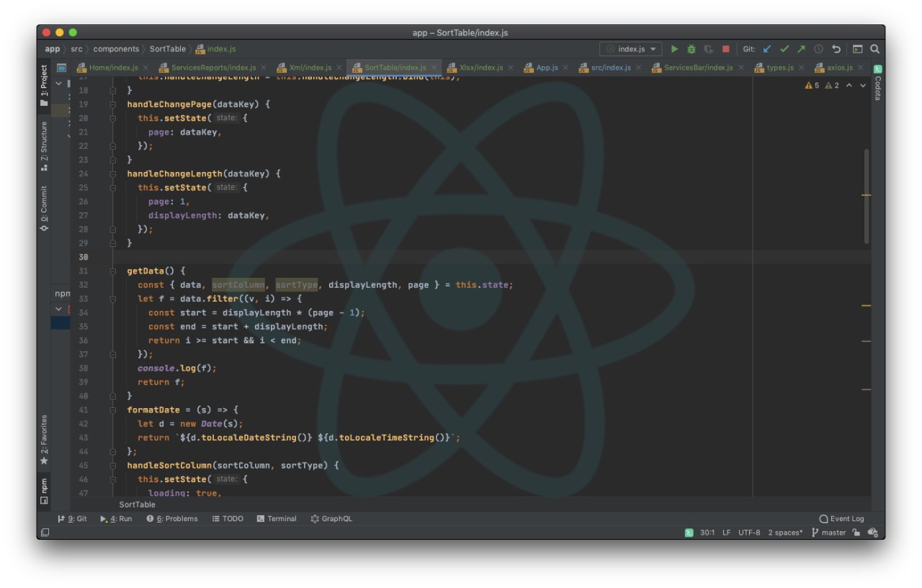Open the Terminal tool window button
The height and width of the screenshot is (588, 922).
click(277, 518)
